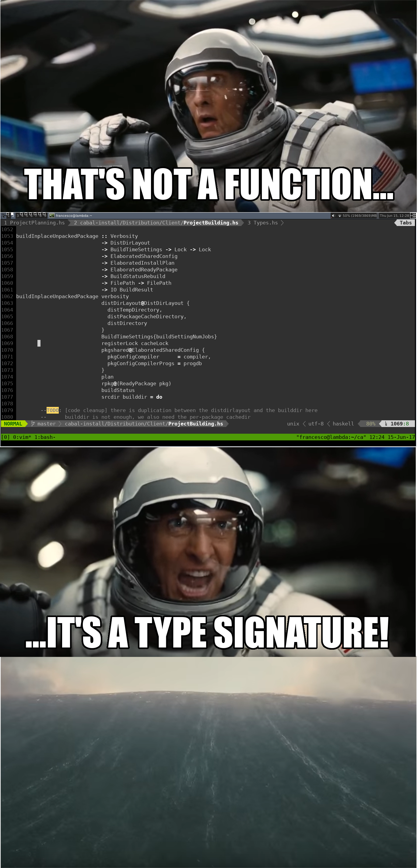Click verbosity argument on line 1062
418x868 pixels.
[115, 297]
